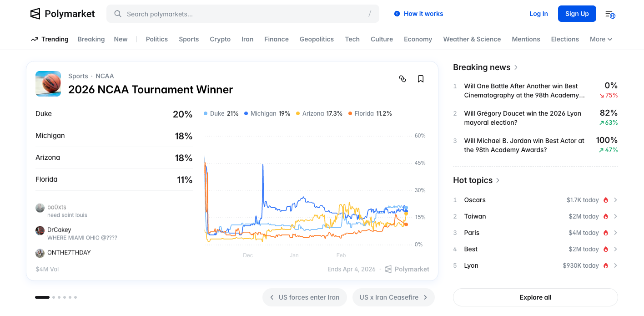Select the second carousel pagination dot
Screen dimensions: 644x316
[54, 297]
